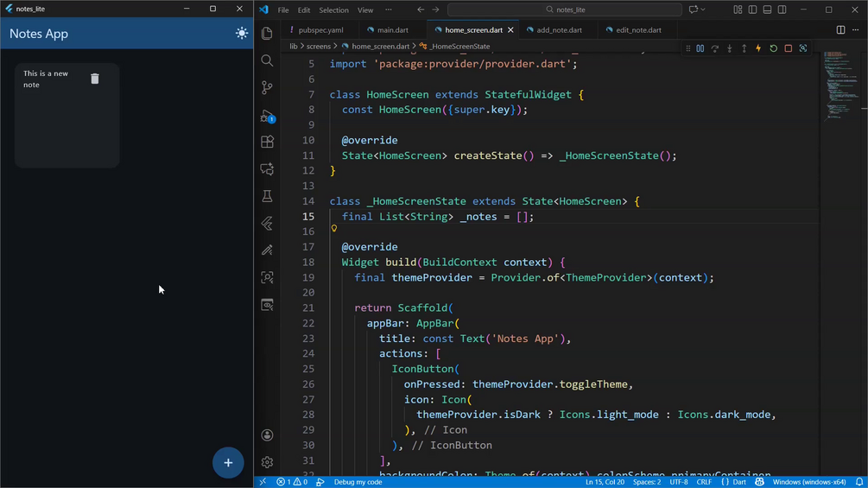Go forward in editor navigation
This screenshot has height=488, width=868.
(x=435, y=10)
